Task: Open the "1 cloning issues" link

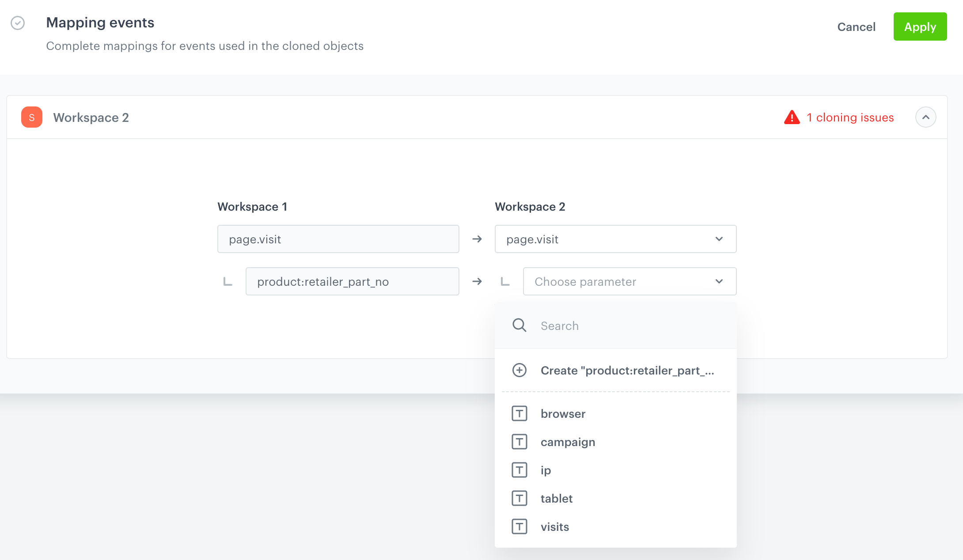Action: pyautogui.click(x=850, y=117)
